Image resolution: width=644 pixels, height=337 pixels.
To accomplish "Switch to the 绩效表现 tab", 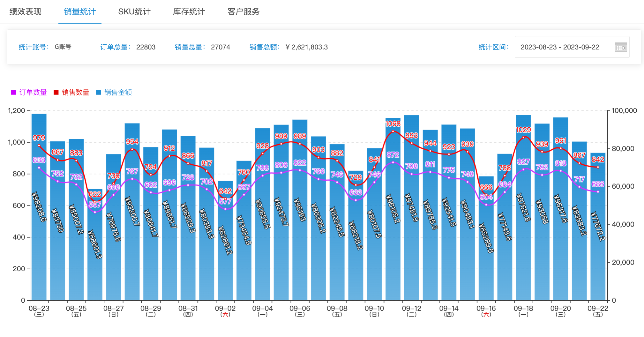I will point(26,12).
